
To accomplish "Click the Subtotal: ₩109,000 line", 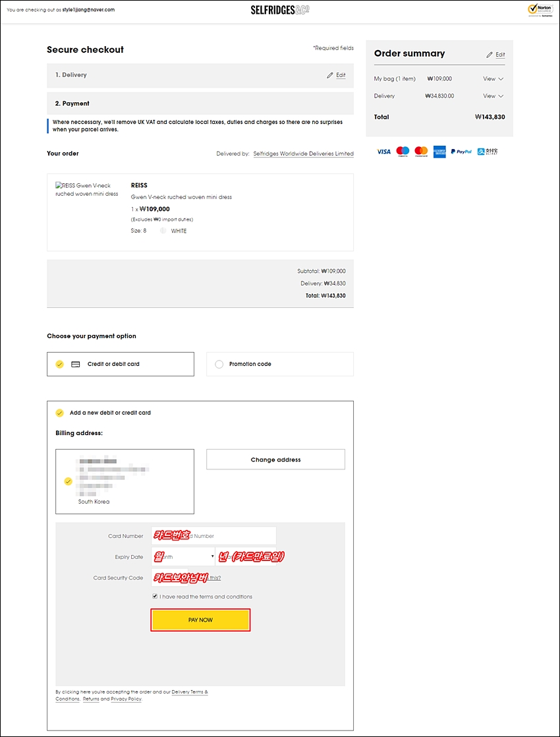I will point(322,271).
